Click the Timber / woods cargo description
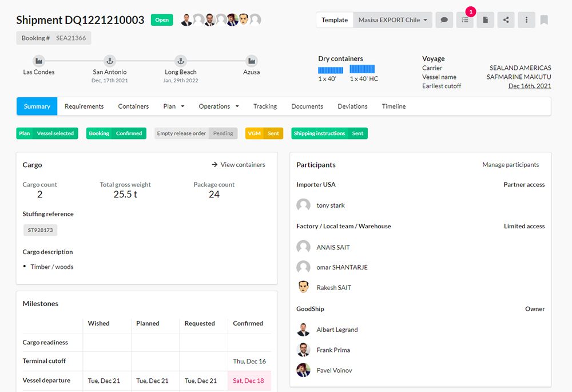This screenshot has width=572, height=392. tap(52, 267)
